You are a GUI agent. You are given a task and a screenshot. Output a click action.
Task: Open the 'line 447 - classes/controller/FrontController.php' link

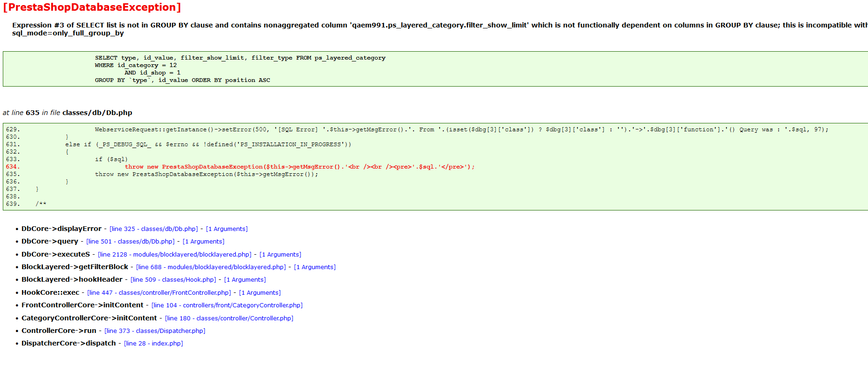pyautogui.click(x=159, y=293)
